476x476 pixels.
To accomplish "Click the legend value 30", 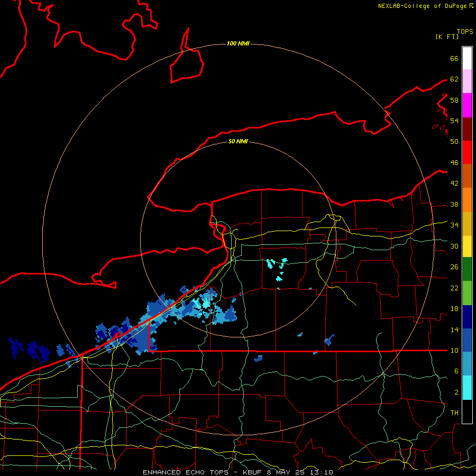I will point(454,246).
